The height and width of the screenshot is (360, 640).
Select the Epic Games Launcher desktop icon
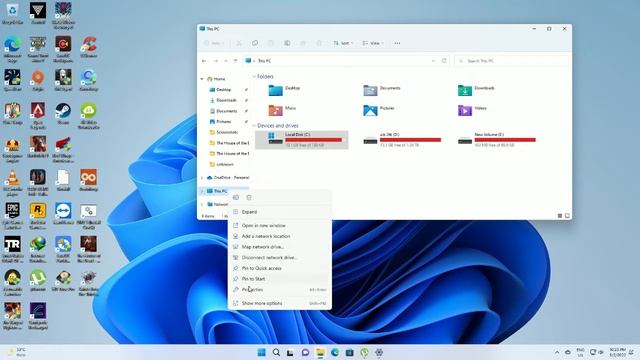(12, 216)
